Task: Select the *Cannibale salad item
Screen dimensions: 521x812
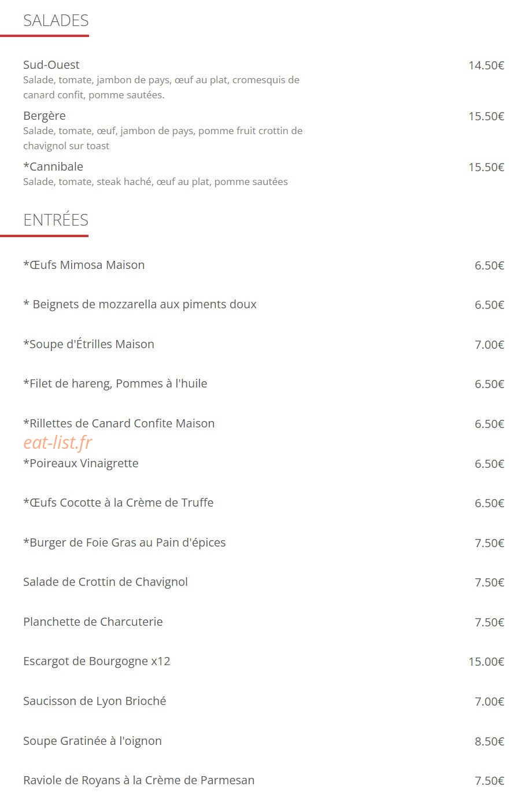Action: (x=53, y=167)
